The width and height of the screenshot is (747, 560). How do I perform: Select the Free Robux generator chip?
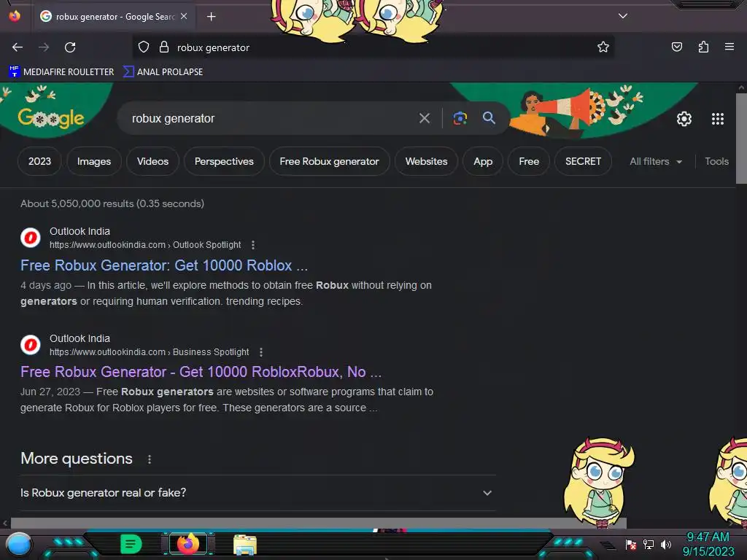pyautogui.click(x=329, y=161)
